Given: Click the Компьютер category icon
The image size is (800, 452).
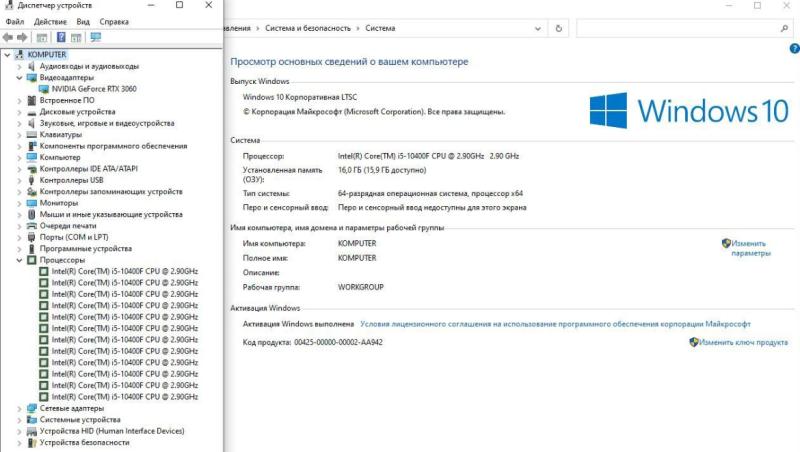Looking at the screenshot, I should click(32, 157).
